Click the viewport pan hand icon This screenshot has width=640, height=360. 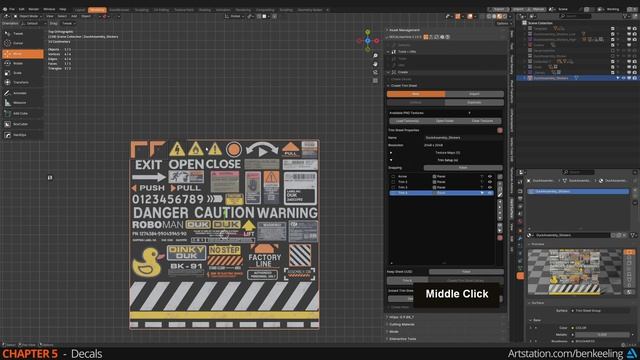(375, 64)
